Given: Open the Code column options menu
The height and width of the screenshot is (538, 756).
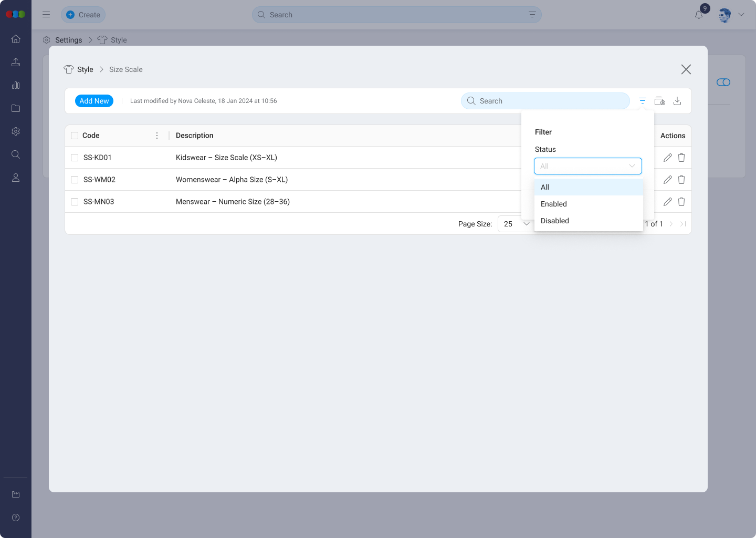Looking at the screenshot, I should point(157,135).
